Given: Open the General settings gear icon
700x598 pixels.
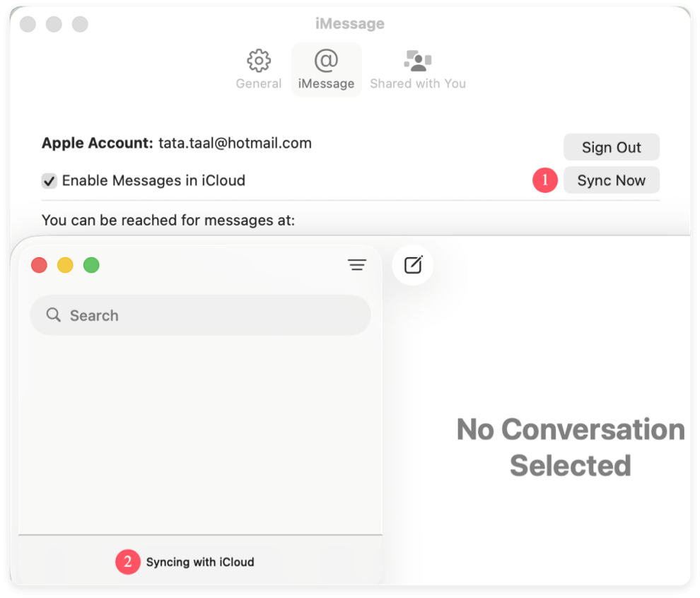Looking at the screenshot, I should pos(258,61).
